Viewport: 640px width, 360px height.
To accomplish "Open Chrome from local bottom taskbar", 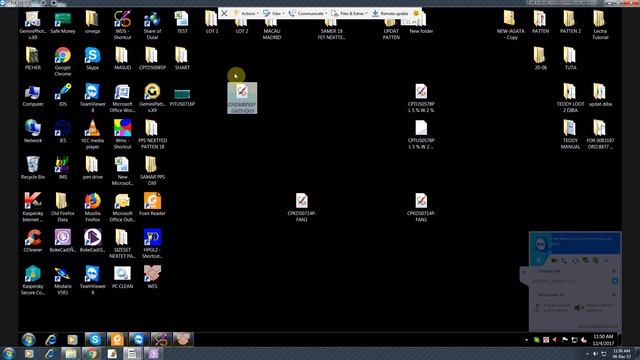I will click(91, 353).
